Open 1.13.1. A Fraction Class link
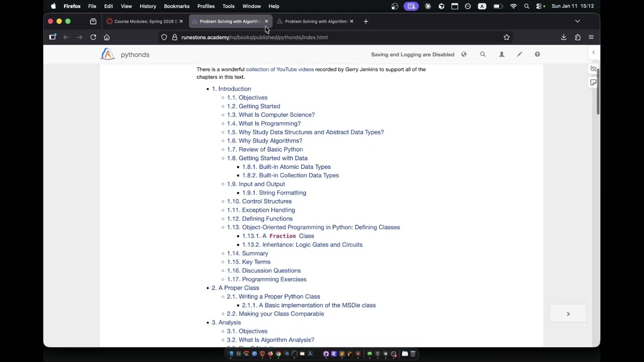This screenshot has width=644, height=362. point(278,236)
